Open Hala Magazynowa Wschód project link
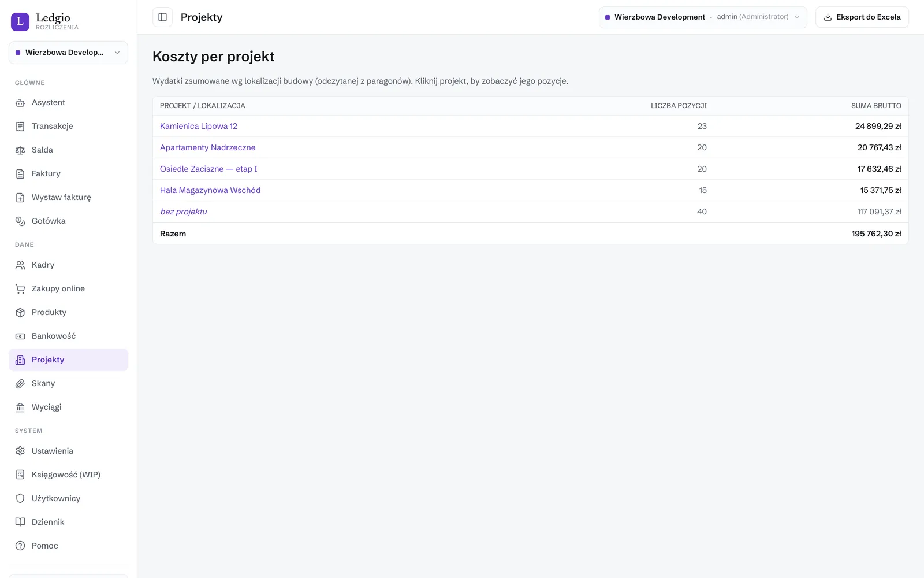Screen dimensions: 924x578 pyautogui.click(x=210, y=191)
